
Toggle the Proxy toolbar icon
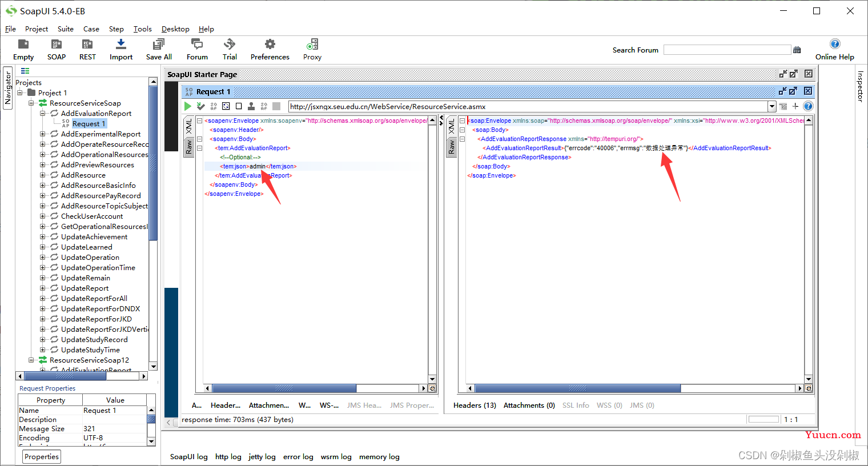coord(312,50)
